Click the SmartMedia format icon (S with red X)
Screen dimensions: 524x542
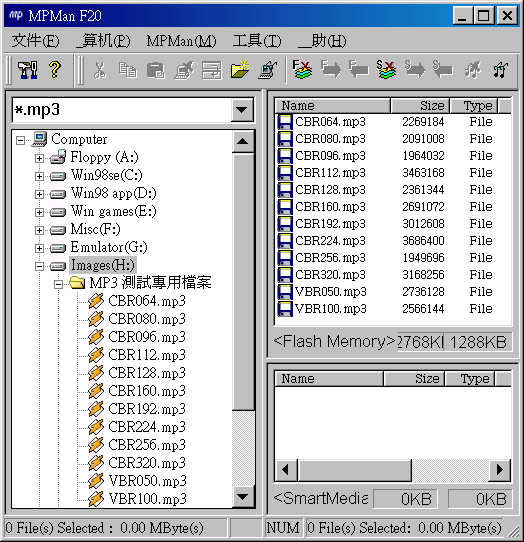point(386,69)
